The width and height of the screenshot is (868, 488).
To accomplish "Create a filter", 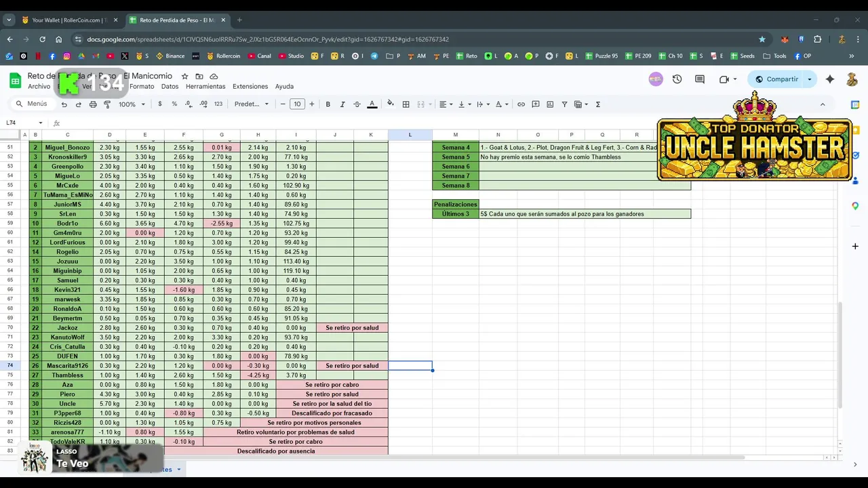I will click(564, 104).
